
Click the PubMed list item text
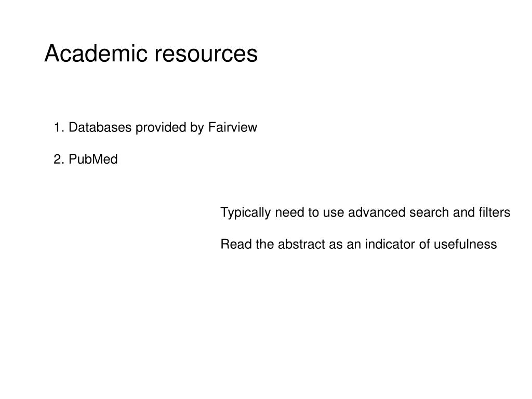[x=94, y=159]
